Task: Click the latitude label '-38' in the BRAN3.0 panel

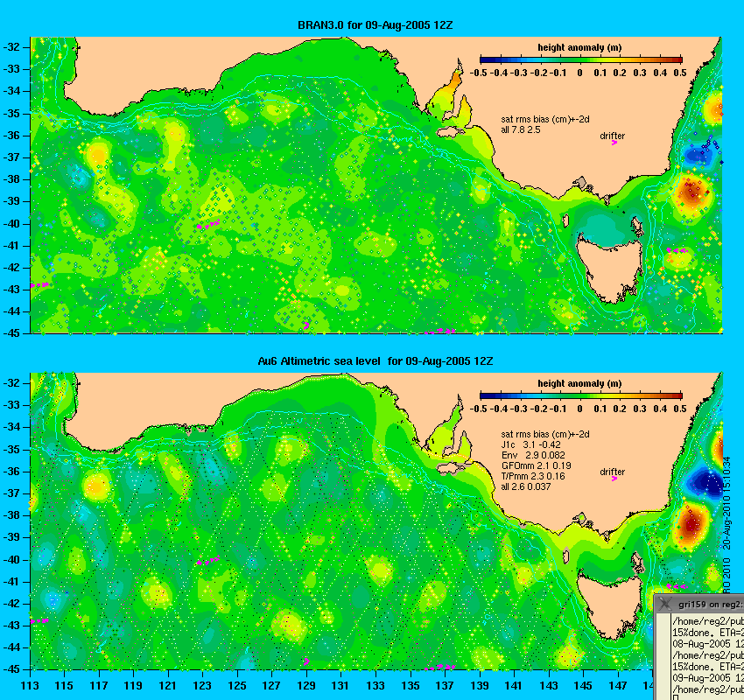Action: 12,179
